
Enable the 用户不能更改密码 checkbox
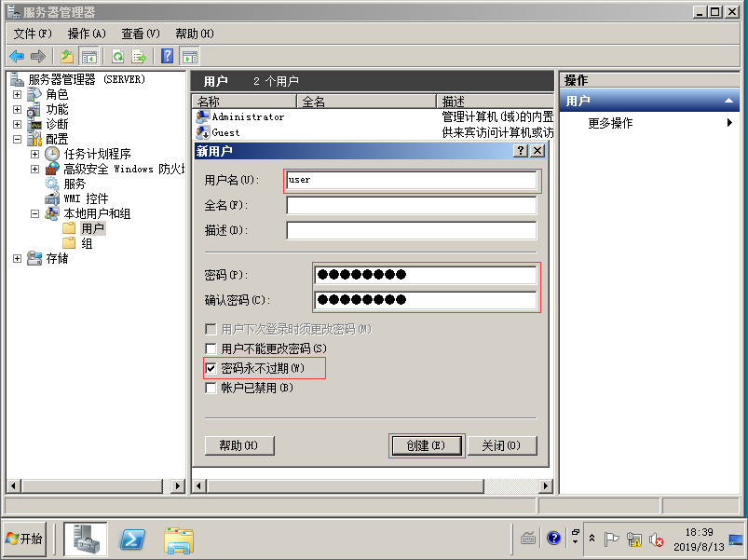[211, 348]
